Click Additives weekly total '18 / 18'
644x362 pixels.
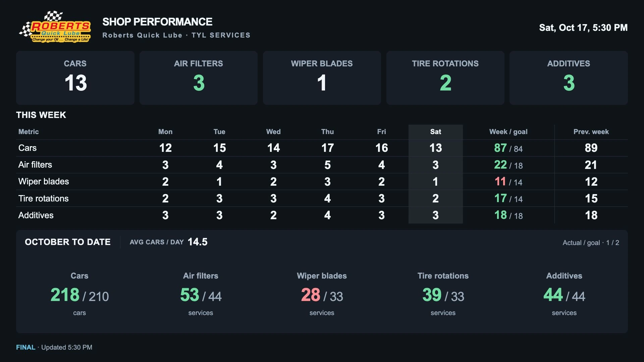pos(508,215)
